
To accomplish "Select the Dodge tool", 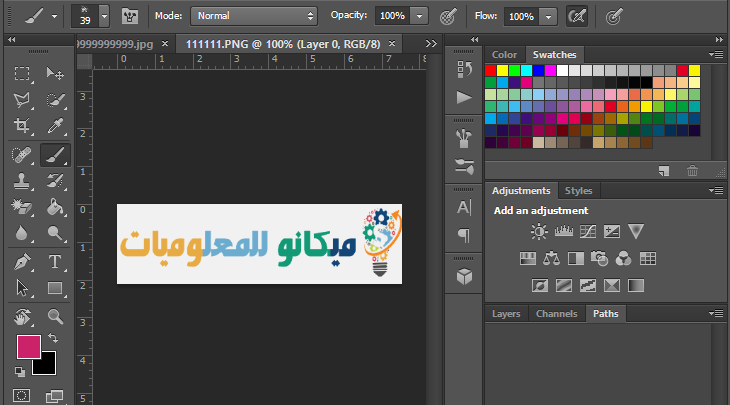I will coord(55,233).
